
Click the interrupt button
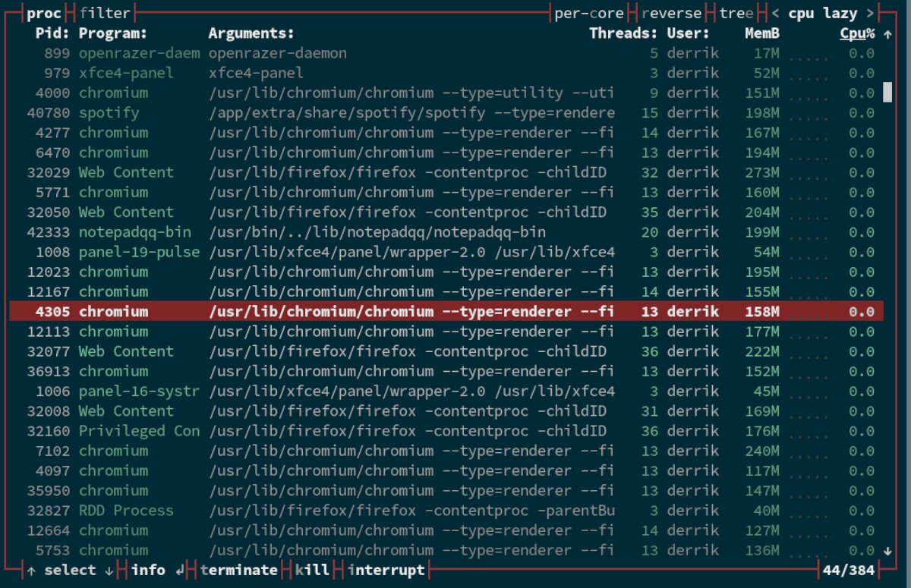tap(386, 570)
